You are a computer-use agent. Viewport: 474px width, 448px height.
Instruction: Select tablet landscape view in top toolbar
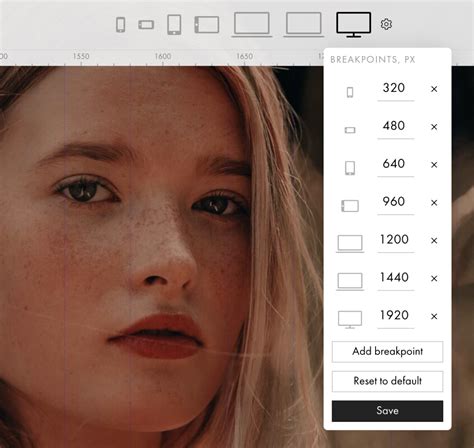point(207,25)
